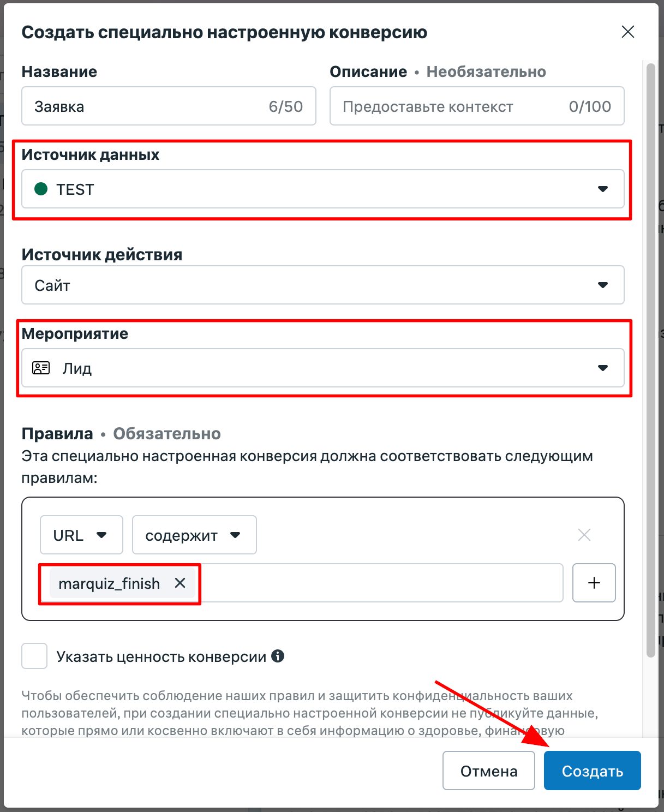
Task: Click the info icon near conversion value
Action: pos(278,656)
